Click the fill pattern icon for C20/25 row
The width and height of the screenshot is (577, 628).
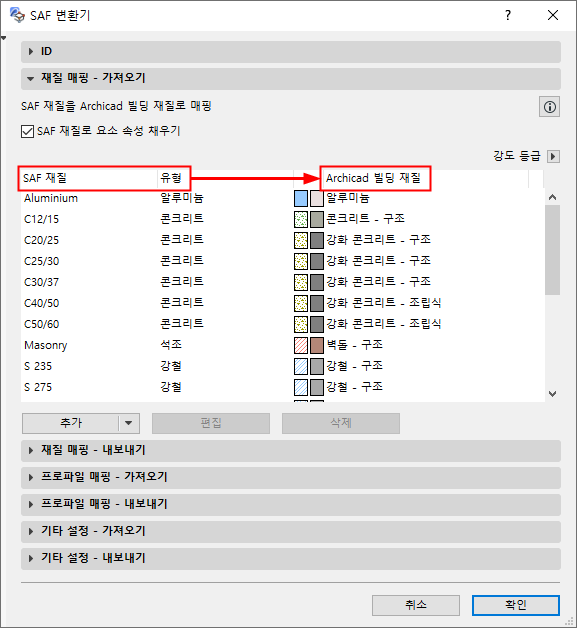301,240
